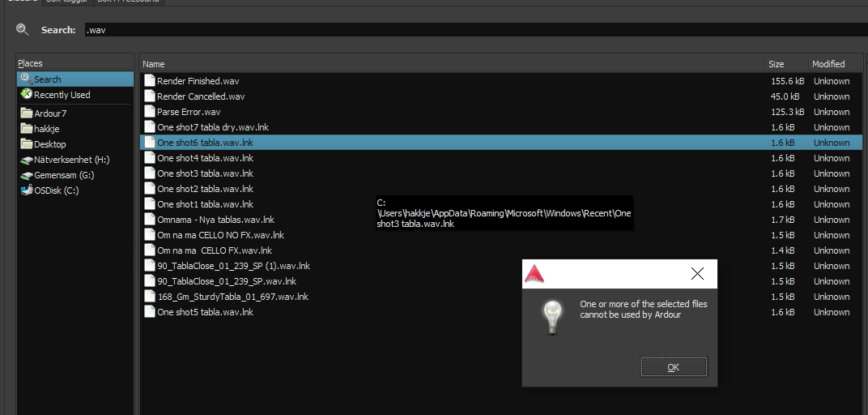Click the lightbulb info icon in the dialog
868x415 pixels.
552,318
